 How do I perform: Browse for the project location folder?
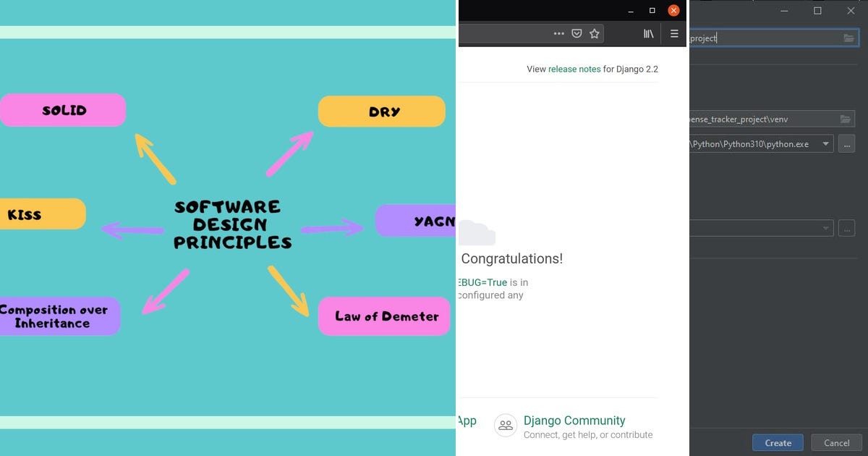[x=849, y=38]
